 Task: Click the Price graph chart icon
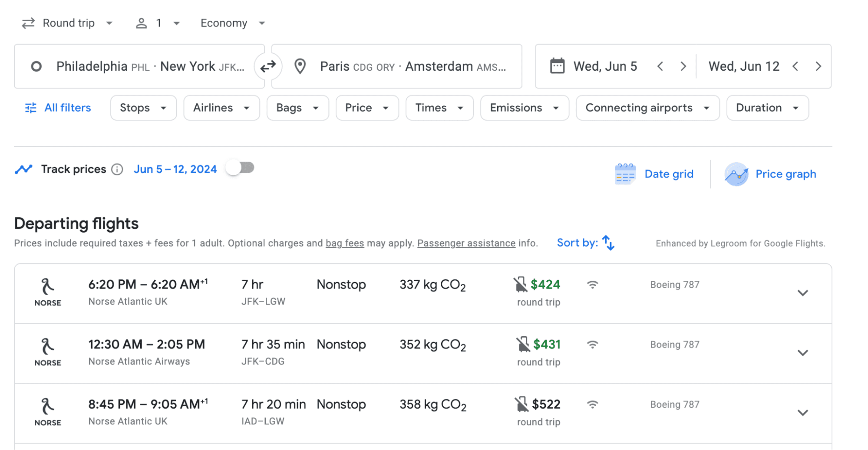click(x=736, y=174)
